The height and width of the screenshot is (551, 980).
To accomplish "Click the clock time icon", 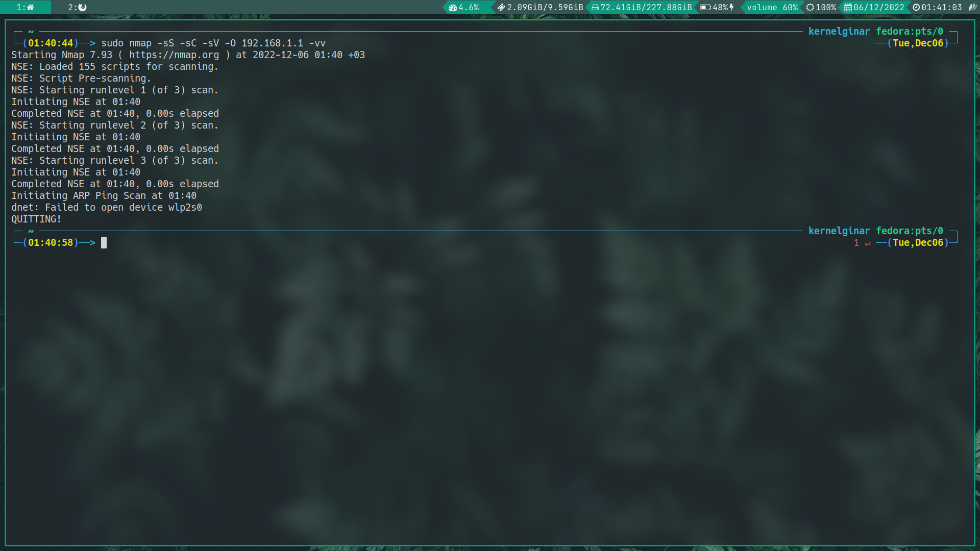I will [x=916, y=7].
